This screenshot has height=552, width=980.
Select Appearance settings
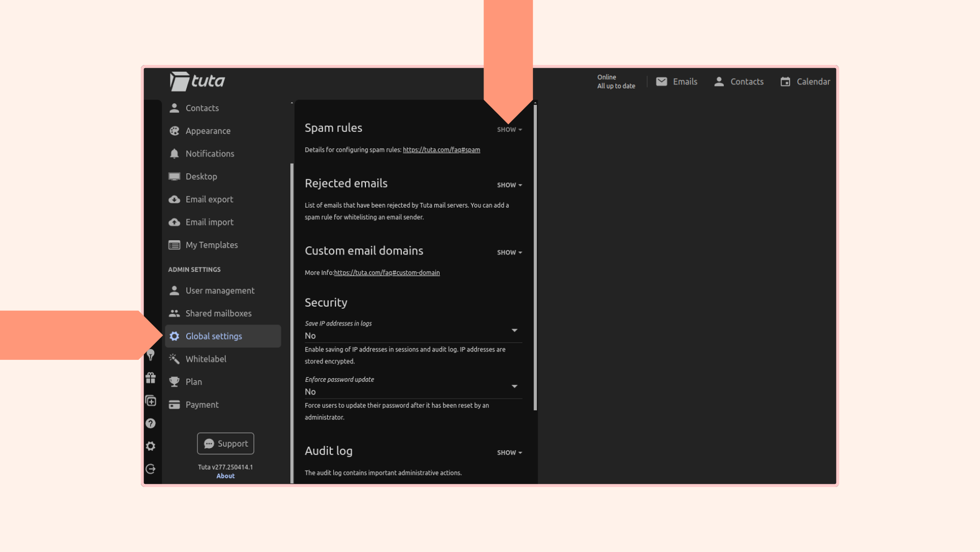click(x=223, y=131)
